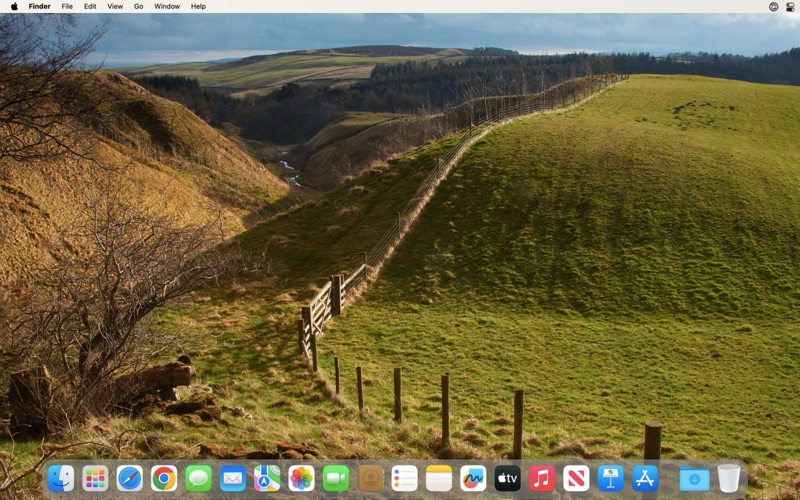Open Launchpad from the Dock

pyautogui.click(x=95, y=478)
